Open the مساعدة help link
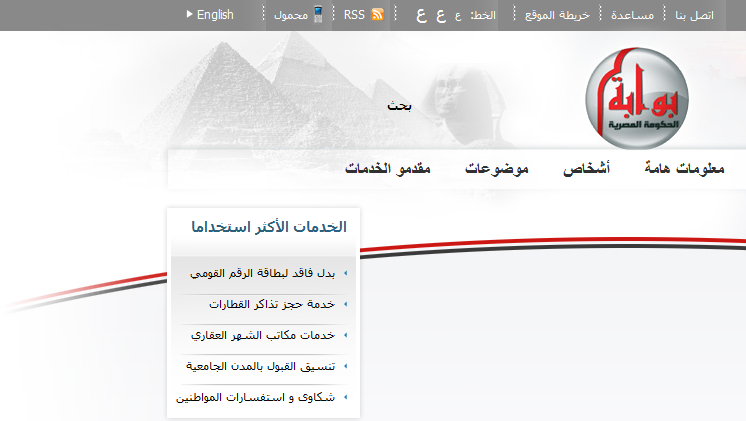 pyautogui.click(x=632, y=16)
